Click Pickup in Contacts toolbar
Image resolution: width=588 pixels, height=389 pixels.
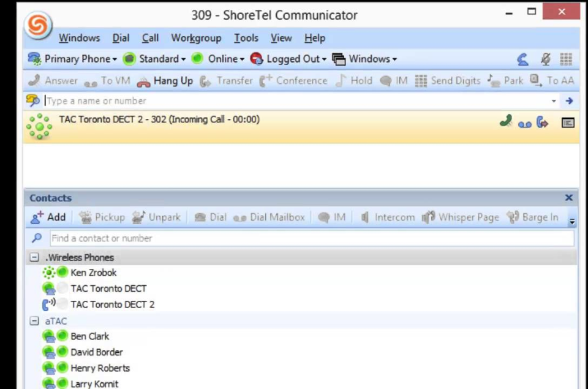[x=102, y=217]
